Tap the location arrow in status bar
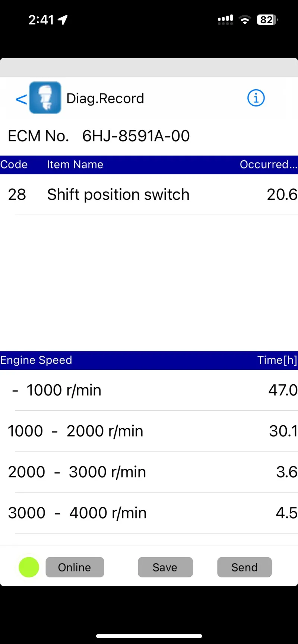Image resolution: width=298 pixels, height=644 pixels. [63, 20]
